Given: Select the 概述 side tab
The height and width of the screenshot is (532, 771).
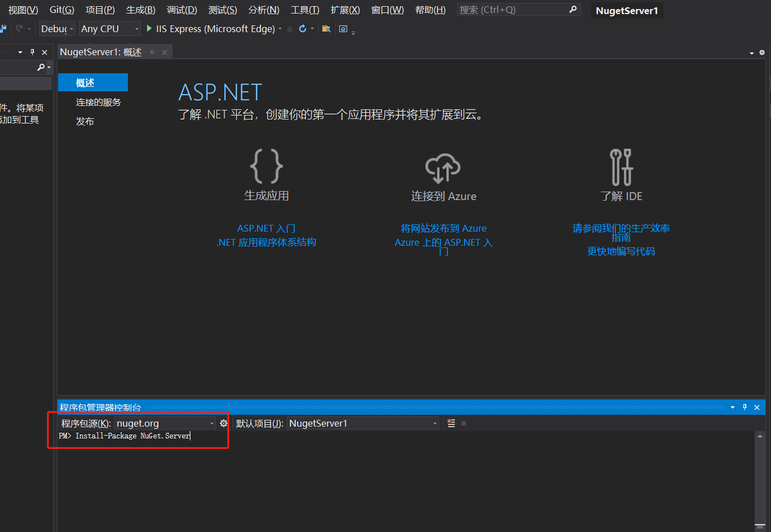Looking at the screenshot, I should 93,82.
